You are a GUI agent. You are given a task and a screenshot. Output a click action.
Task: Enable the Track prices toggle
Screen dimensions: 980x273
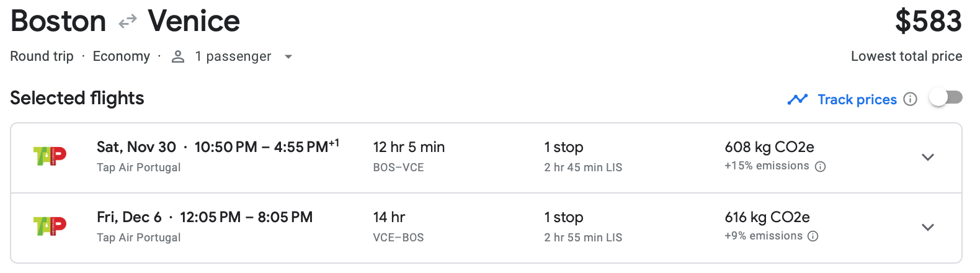(x=946, y=98)
